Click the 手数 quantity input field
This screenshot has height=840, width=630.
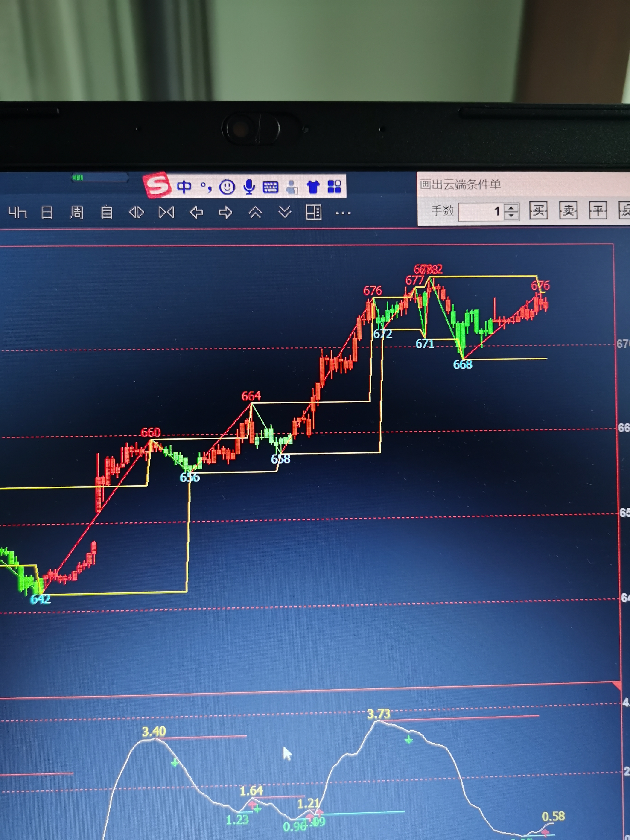point(480,212)
